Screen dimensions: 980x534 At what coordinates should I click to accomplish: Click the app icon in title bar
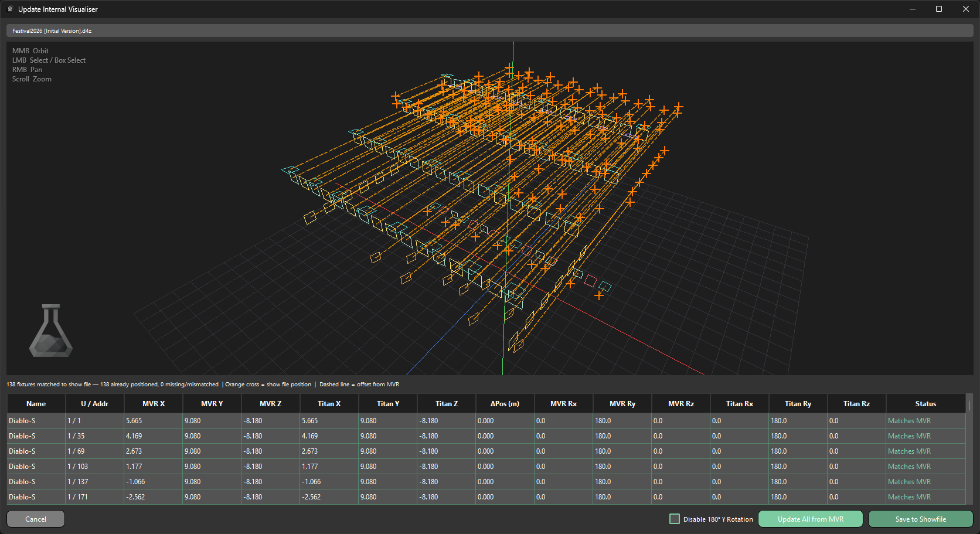point(10,9)
